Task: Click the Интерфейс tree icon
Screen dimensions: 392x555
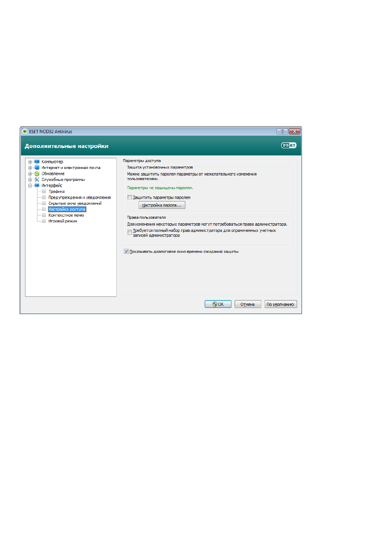Action: click(37, 185)
